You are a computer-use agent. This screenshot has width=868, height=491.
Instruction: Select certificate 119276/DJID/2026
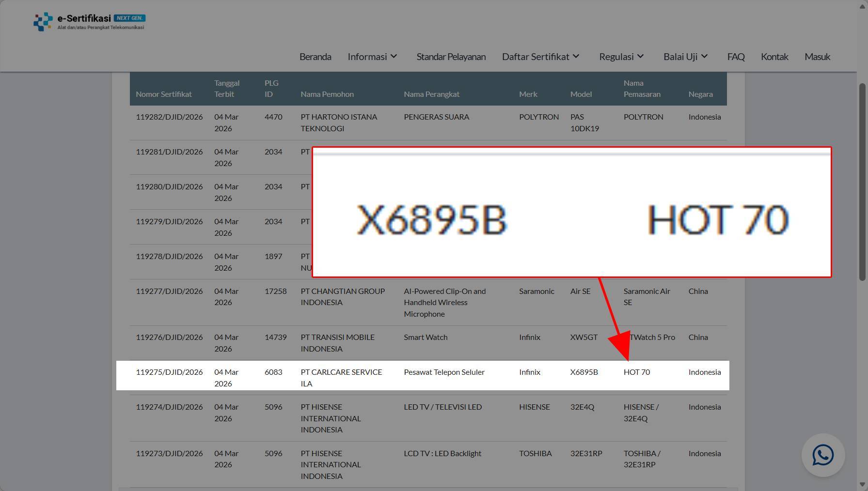[169, 337]
